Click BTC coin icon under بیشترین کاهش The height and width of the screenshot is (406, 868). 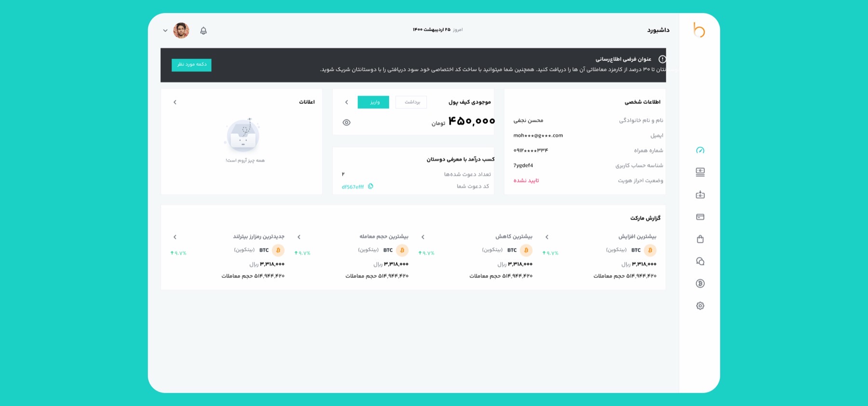coord(526,250)
